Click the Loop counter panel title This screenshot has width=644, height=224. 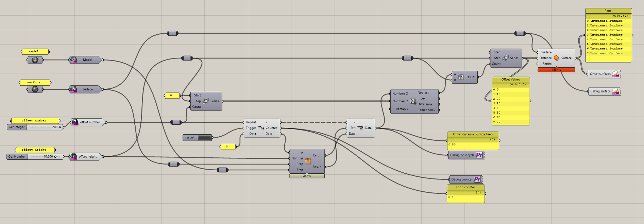pyautogui.click(x=465, y=187)
